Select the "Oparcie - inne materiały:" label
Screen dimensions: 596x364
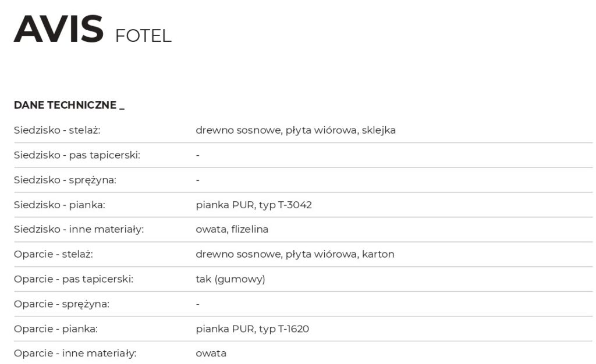click(75, 354)
